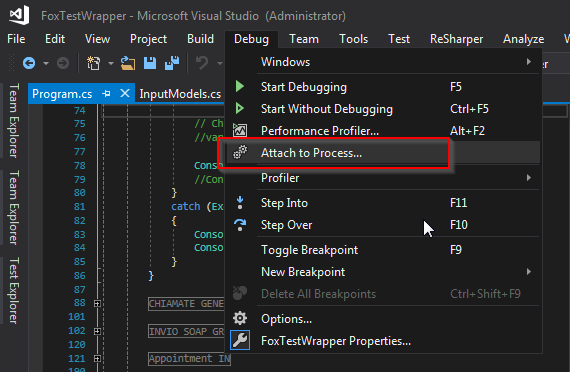This screenshot has height=372, width=570.
Task: Expand the Profiler submenu arrow
Action: coord(529,178)
